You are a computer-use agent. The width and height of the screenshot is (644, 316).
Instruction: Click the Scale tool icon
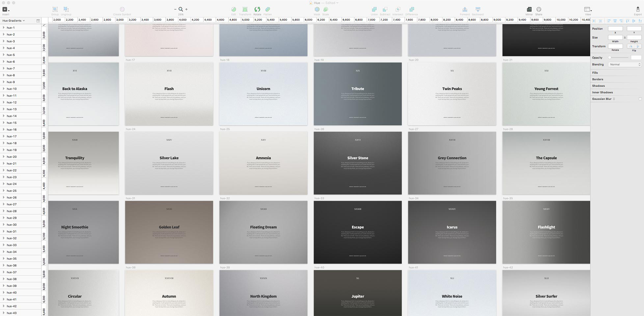(x=326, y=9)
